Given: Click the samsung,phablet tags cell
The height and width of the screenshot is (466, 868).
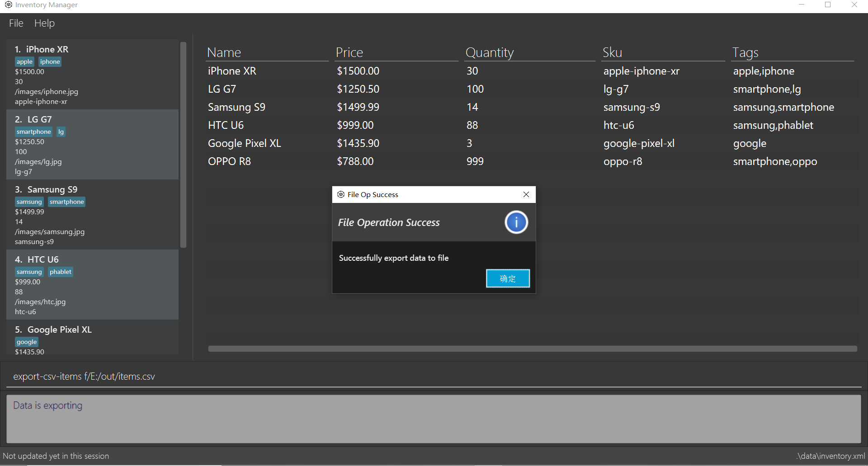Looking at the screenshot, I should [773, 125].
